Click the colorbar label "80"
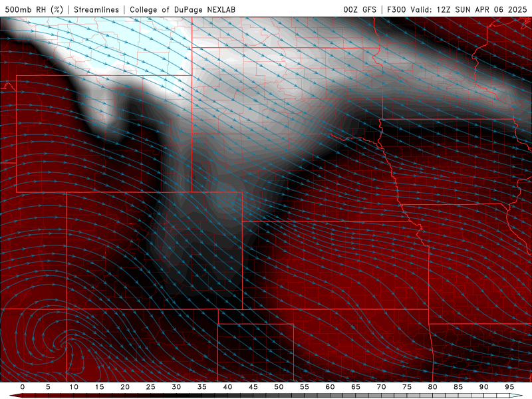The image size is (532, 399). tap(432, 387)
